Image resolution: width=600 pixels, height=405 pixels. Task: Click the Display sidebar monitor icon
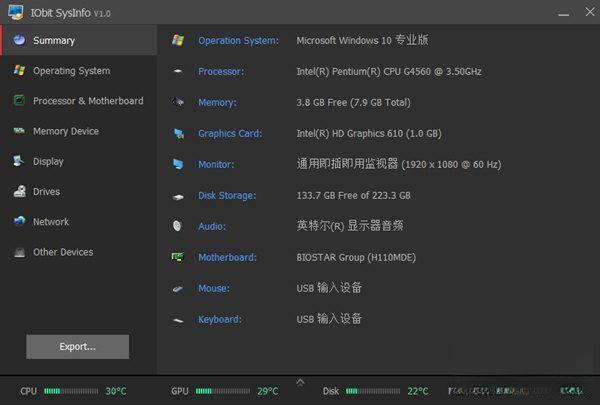click(18, 161)
